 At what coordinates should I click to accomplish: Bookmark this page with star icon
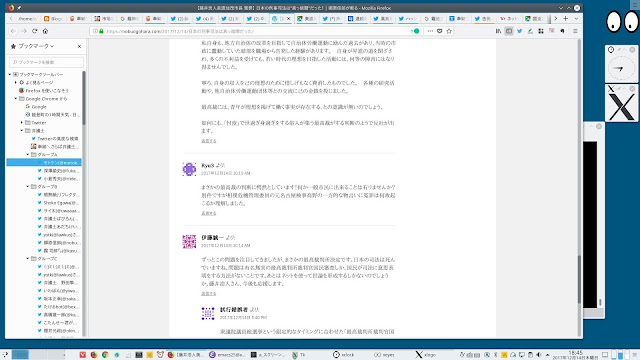coord(449,31)
